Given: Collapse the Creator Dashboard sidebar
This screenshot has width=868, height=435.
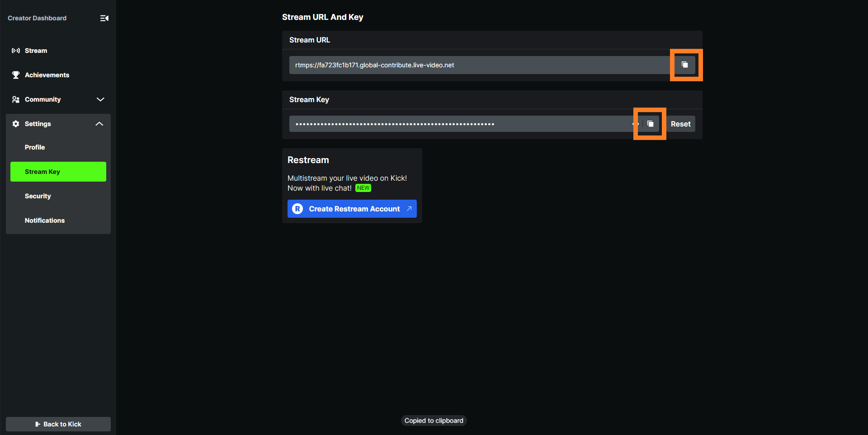Looking at the screenshot, I should point(104,18).
